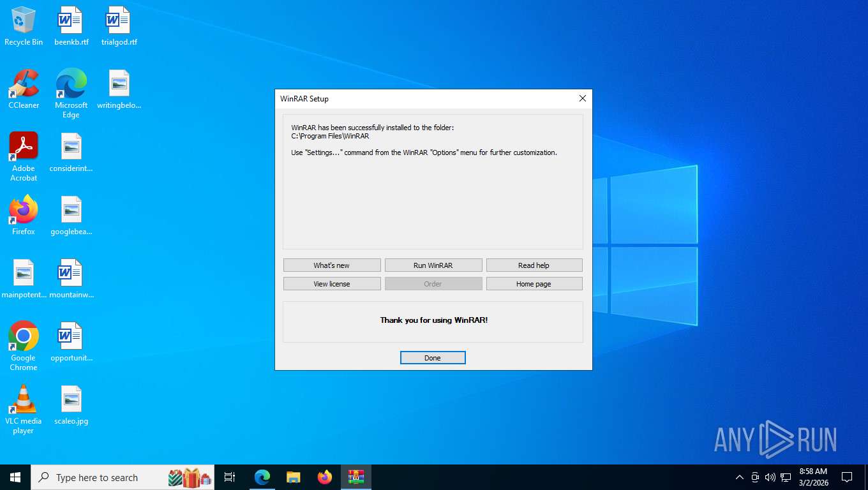Click the WinRAR Setup title bar text
The image size is (868, 490).
pyautogui.click(x=304, y=99)
